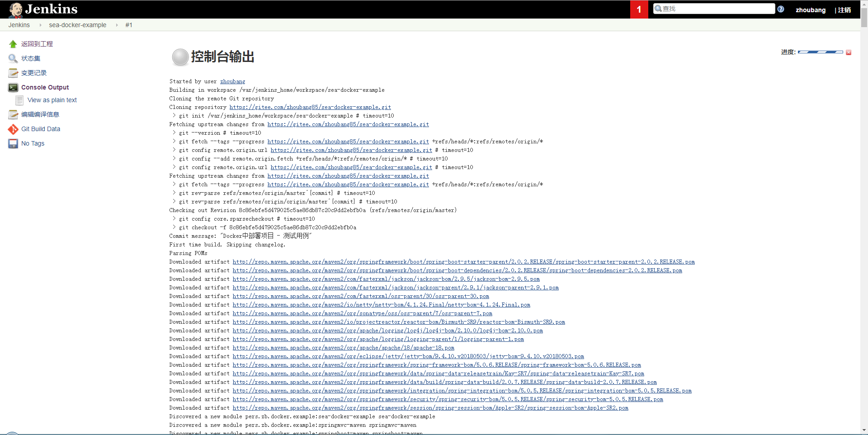Click the magnifier status icon in sidebar
Viewport: 868px width, 435px height.
pyautogui.click(x=13, y=58)
